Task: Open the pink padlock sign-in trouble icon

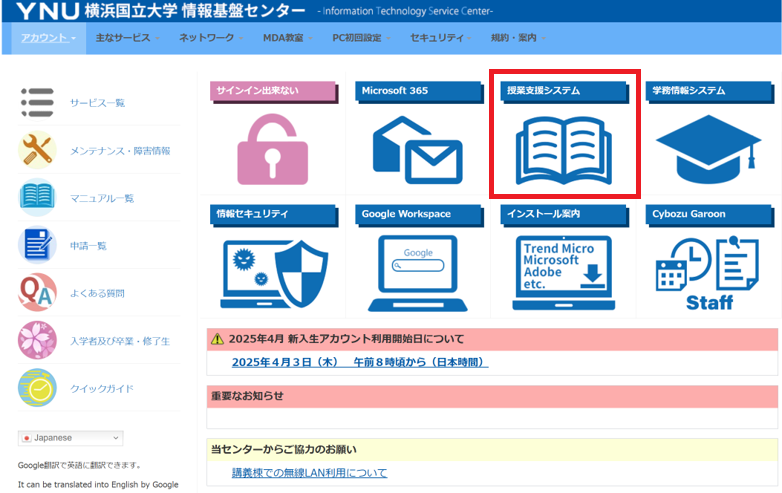Action: 272,150
